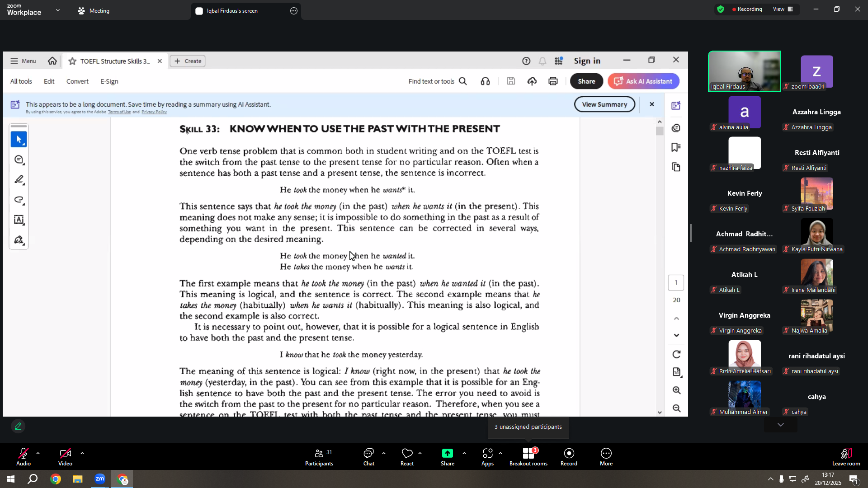Click the page number field showing 1
The width and height of the screenshot is (868, 488).
[x=676, y=283]
